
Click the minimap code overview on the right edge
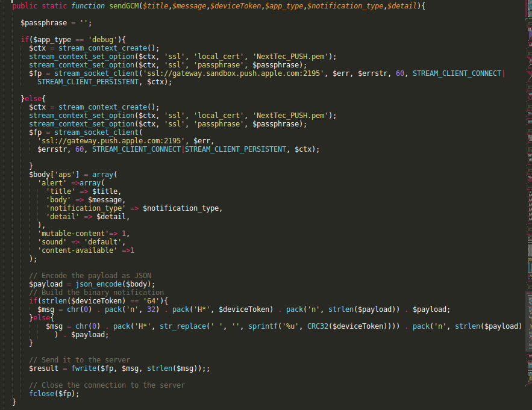click(x=529, y=193)
